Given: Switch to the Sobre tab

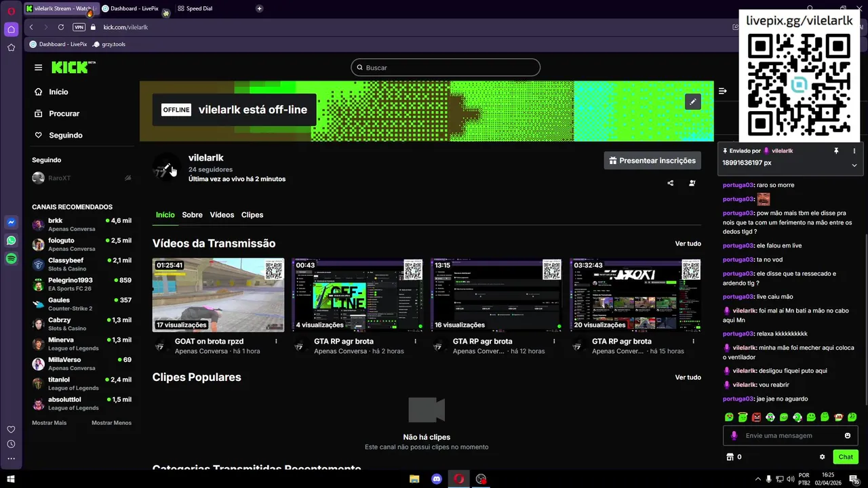Looking at the screenshot, I should pos(192,215).
